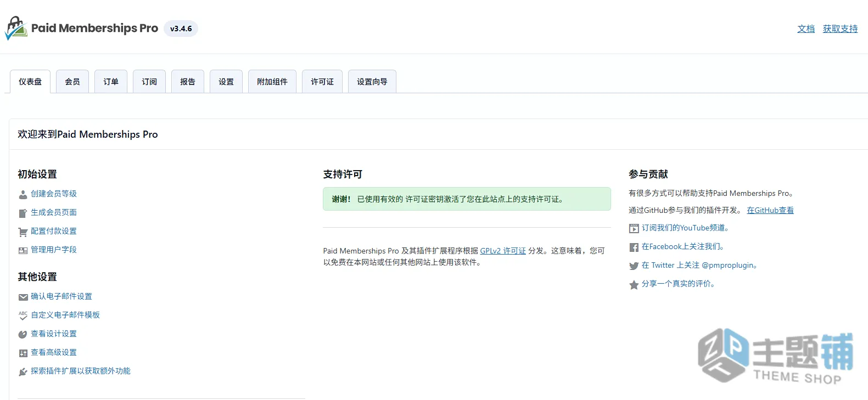The image size is (868, 400).
Task: Open the 附加组件 tab
Action: point(272,82)
